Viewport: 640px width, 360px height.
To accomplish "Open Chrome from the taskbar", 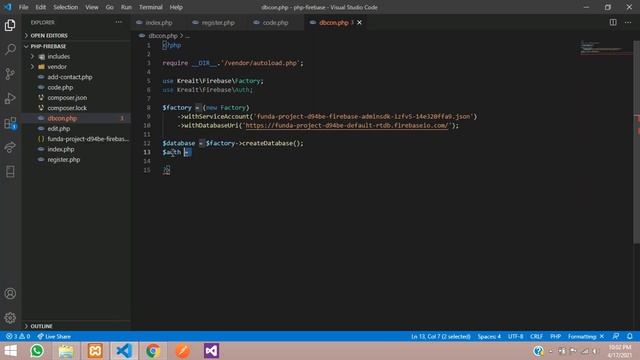I will (x=153, y=351).
